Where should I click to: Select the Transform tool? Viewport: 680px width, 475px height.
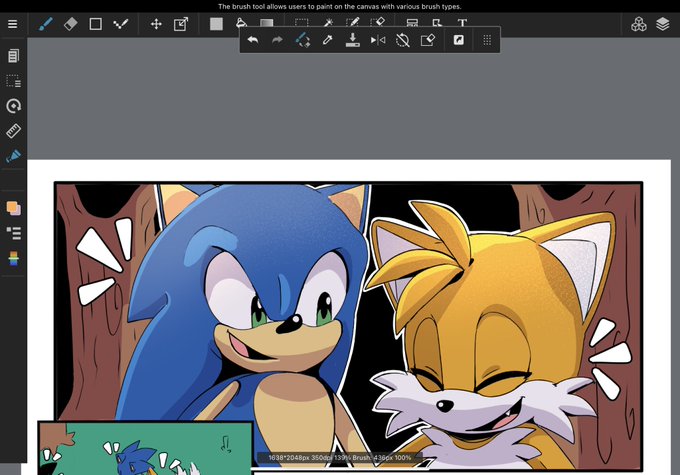click(181, 24)
